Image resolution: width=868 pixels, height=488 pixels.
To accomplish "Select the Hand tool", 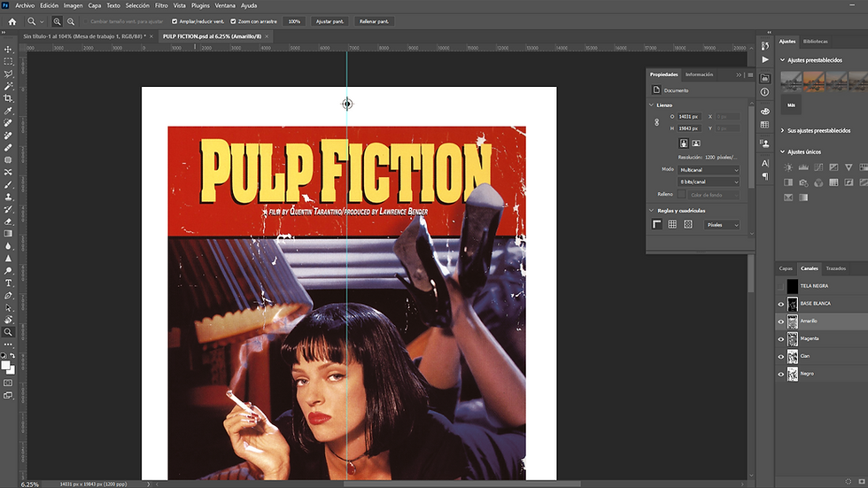I will click(8, 320).
